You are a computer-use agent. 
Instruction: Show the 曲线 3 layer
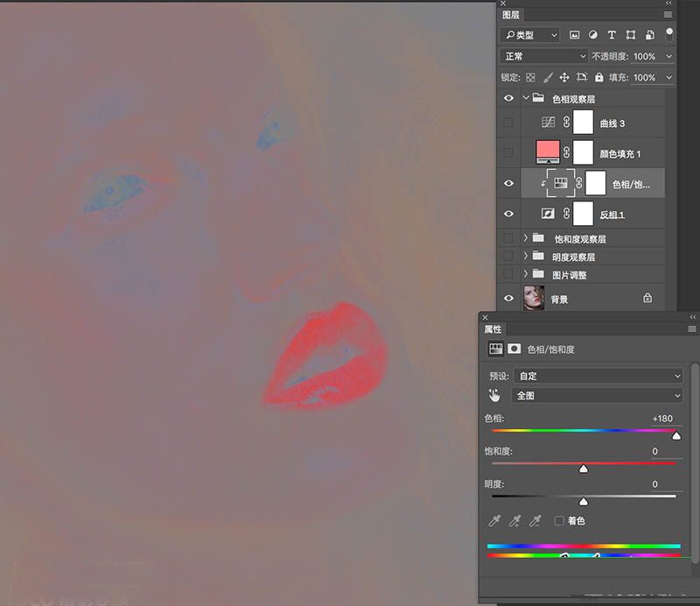[508, 123]
